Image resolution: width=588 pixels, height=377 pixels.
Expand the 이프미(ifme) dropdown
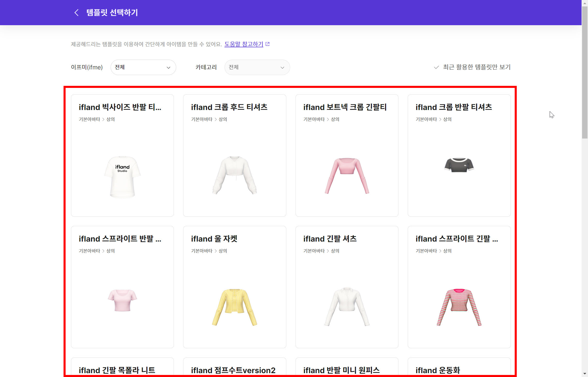143,67
